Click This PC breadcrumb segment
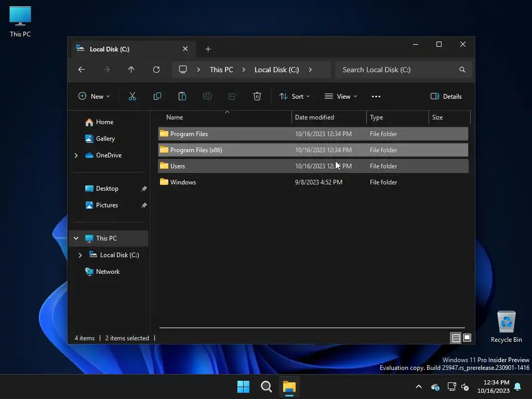Image resolution: width=532 pixels, height=399 pixels. pyautogui.click(x=221, y=70)
